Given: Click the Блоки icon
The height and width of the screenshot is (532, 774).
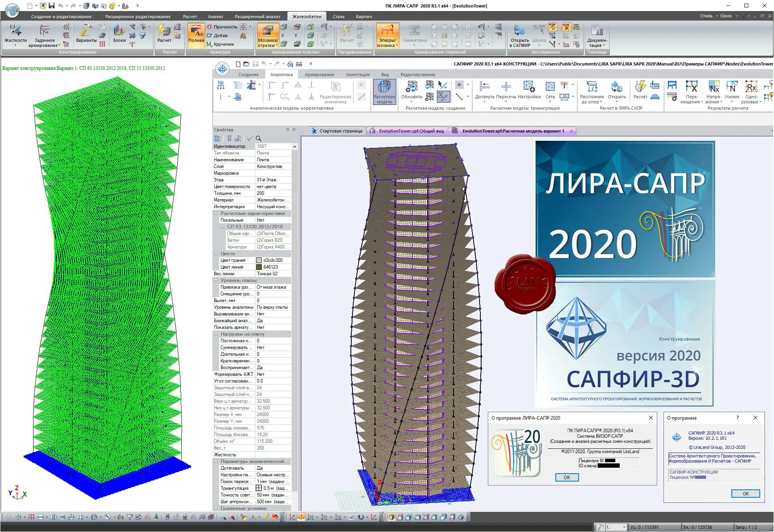Looking at the screenshot, I should pyautogui.click(x=119, y=30).
